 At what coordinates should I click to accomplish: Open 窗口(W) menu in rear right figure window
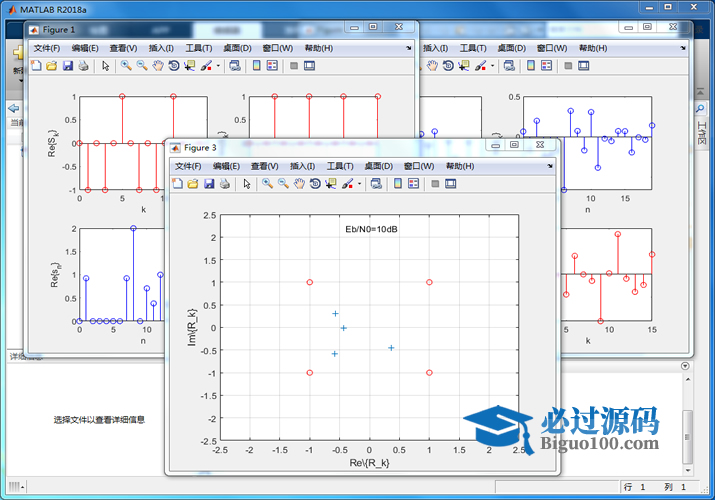(552, 48)
